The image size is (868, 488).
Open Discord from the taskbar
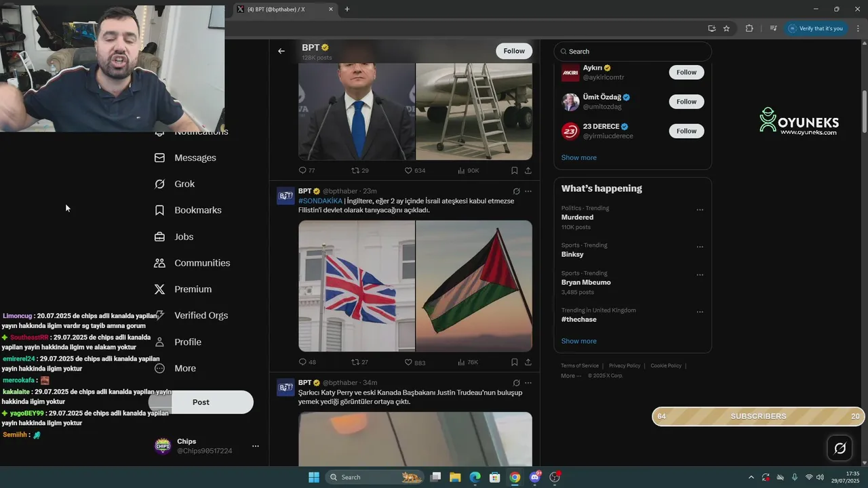[x=535, y=477]
